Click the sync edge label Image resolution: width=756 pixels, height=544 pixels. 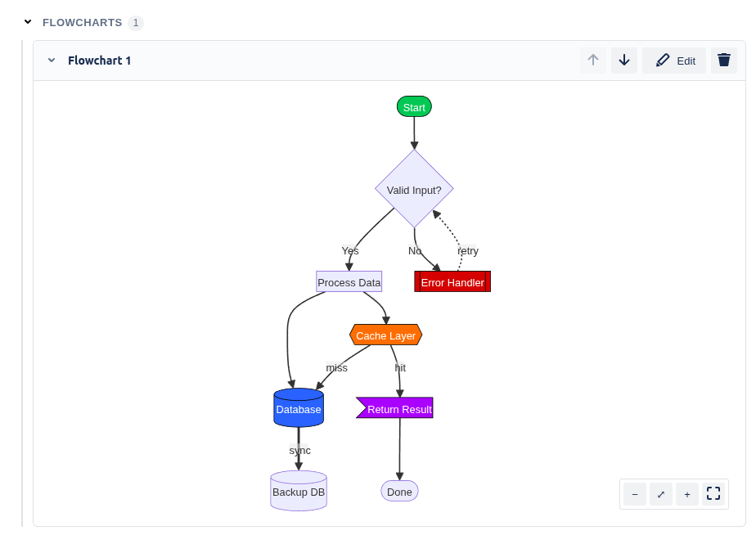(299, 450)
